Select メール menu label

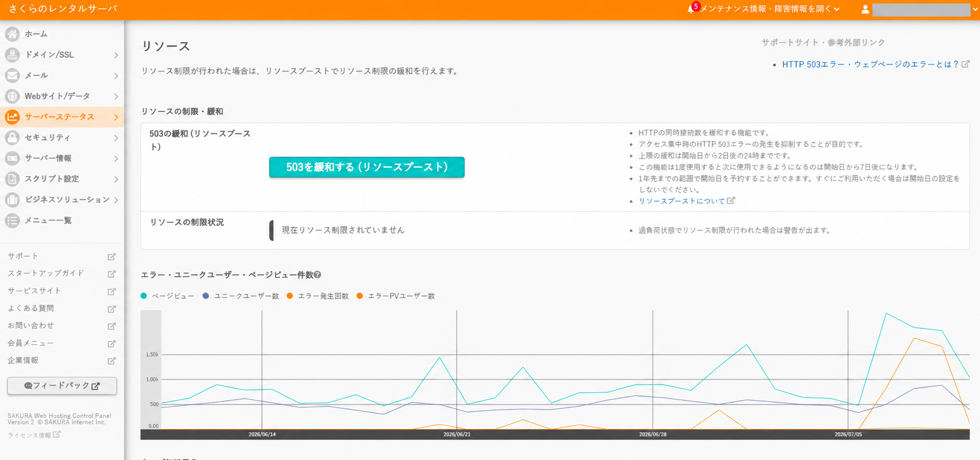[36, 76]
